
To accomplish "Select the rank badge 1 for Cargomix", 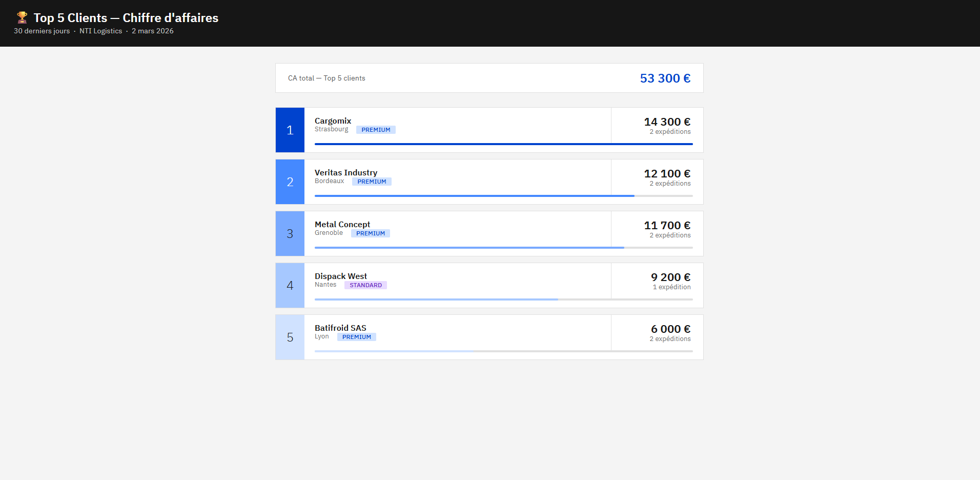I will (290, 130).
